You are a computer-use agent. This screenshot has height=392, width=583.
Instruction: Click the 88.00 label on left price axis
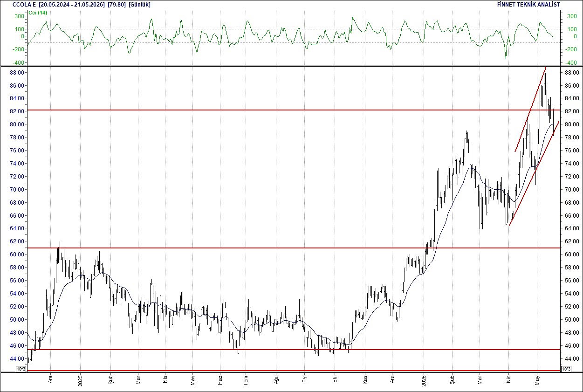[x=17, y=73]
